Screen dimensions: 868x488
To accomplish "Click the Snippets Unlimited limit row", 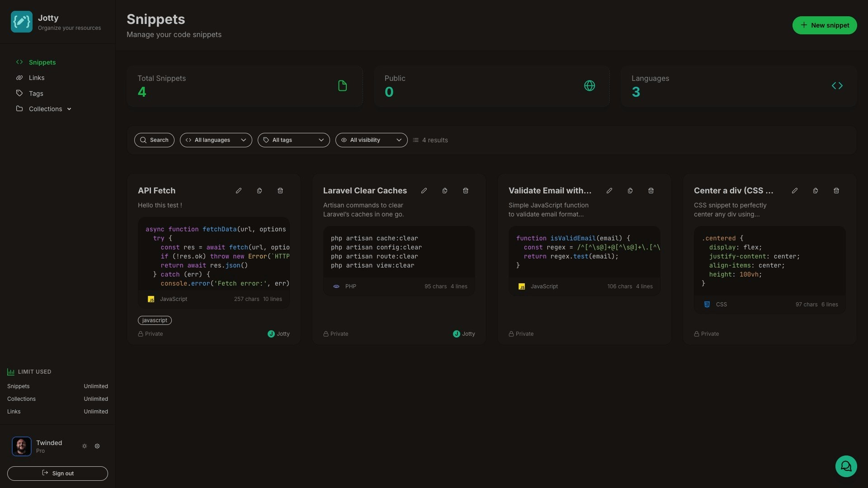I will coord(57,386).
